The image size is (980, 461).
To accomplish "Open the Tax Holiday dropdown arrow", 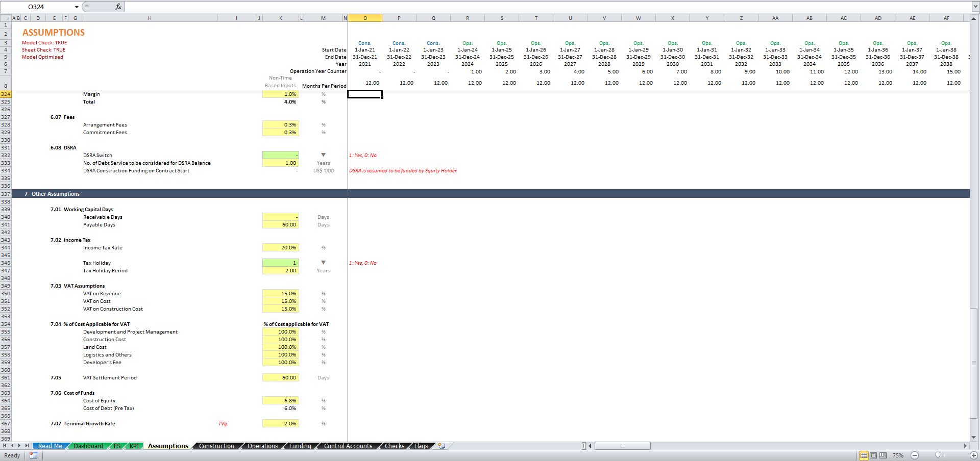I will point(323,263).
